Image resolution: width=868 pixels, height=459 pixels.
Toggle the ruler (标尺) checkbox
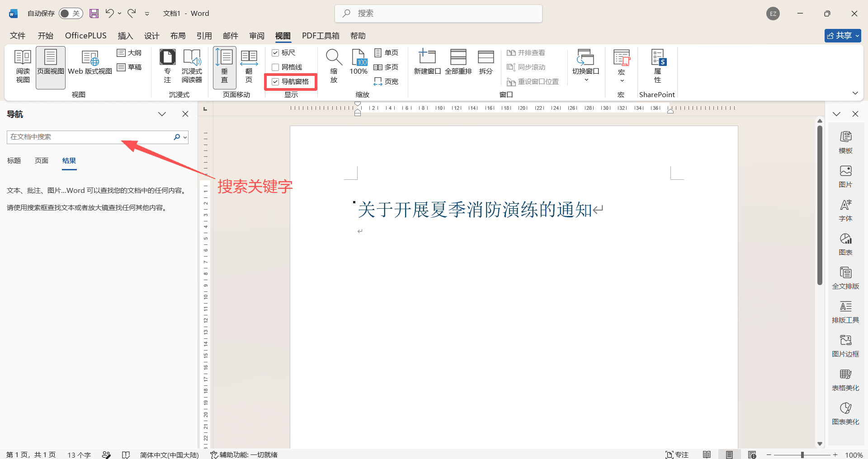[275, 53]
